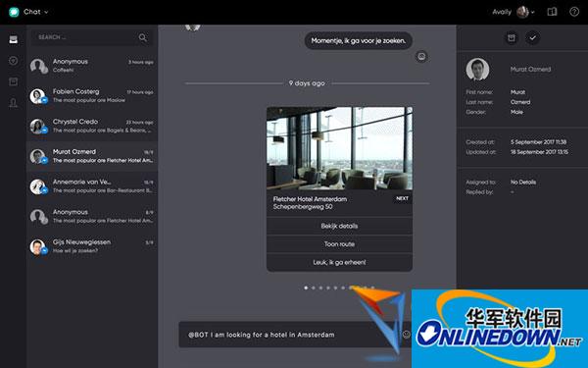
Task: Click '5 September 2017 11:38' created date
Action: [x=538, y=142]
